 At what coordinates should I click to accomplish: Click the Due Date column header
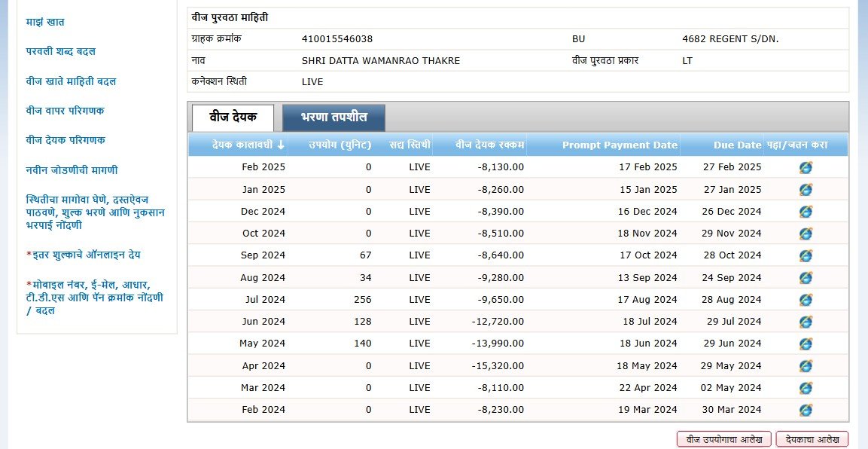pos(738,145)
